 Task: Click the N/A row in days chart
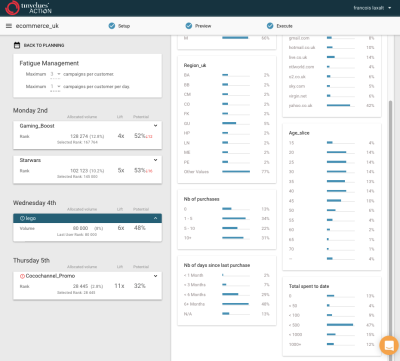pos(227,314)
